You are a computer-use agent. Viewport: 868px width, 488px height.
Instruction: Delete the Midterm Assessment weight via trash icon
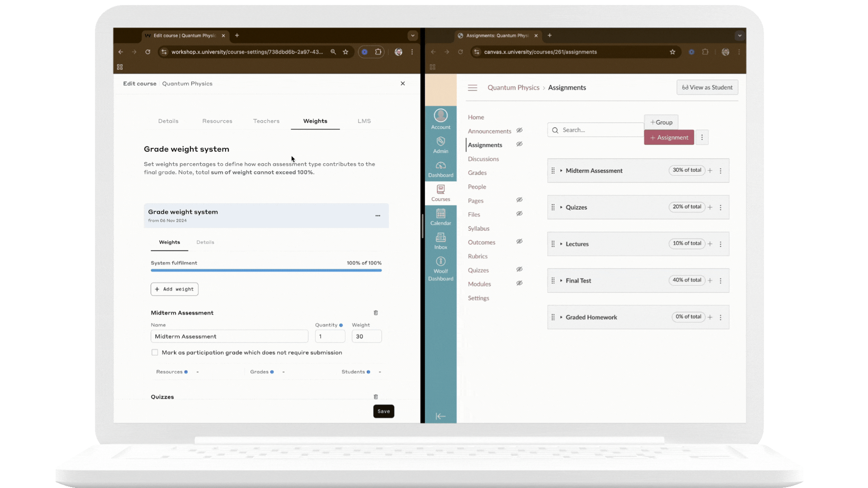click(x=376, y=313)
